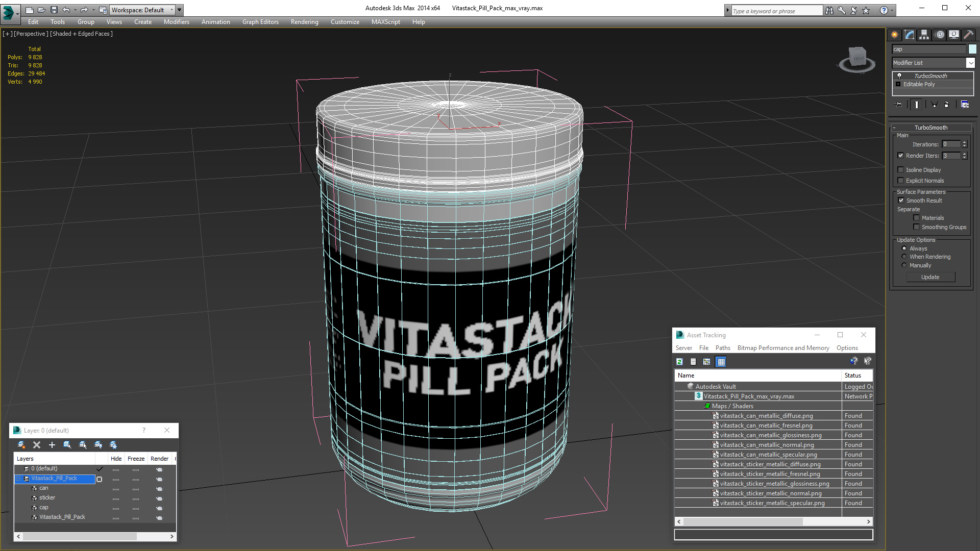
Task: Enable Isoline Display checkbox
Action: 901,170
